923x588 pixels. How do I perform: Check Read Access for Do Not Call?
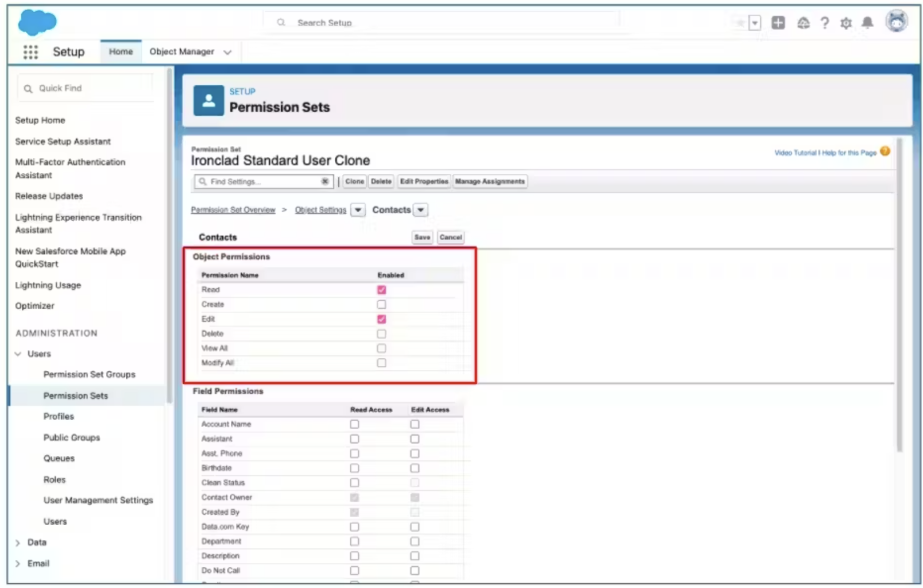click(x=355, y=571)
